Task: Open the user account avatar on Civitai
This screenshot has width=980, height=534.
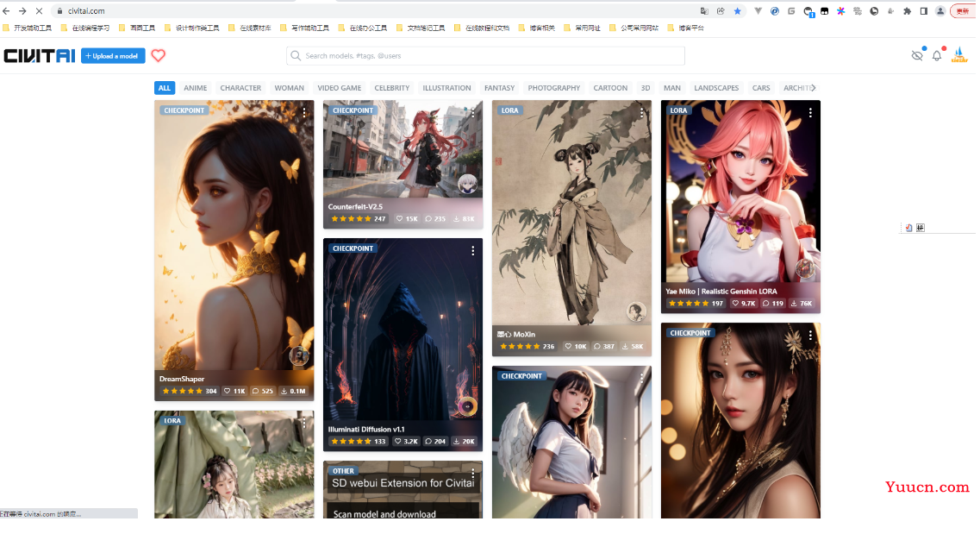Action: (x=959, y=55)
